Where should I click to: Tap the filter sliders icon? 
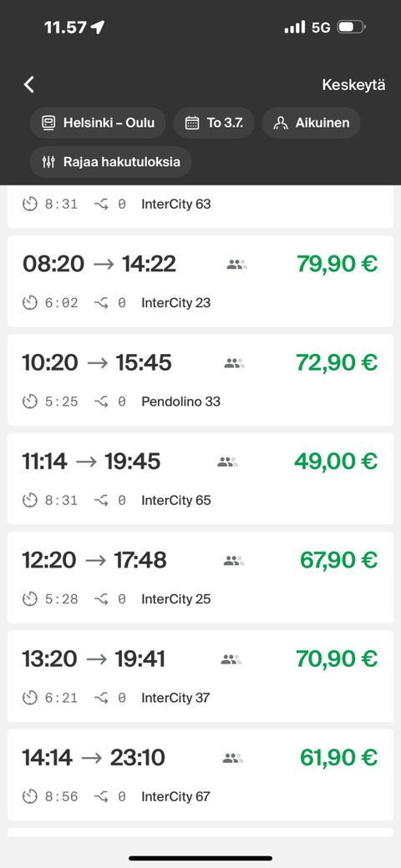[48, 162]
